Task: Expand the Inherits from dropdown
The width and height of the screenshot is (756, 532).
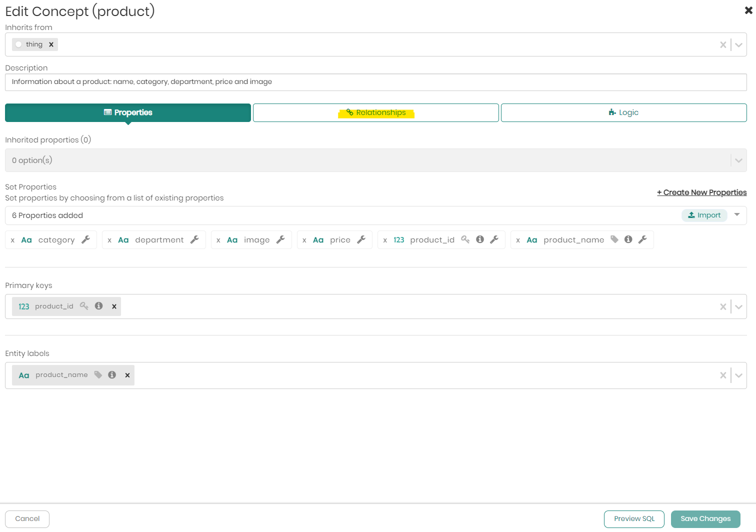Action: 738,45
